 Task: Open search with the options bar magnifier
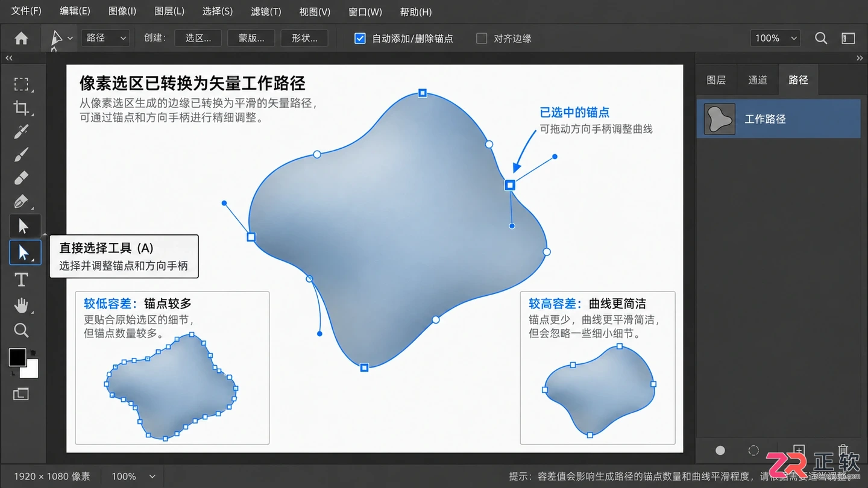point(821,38)
